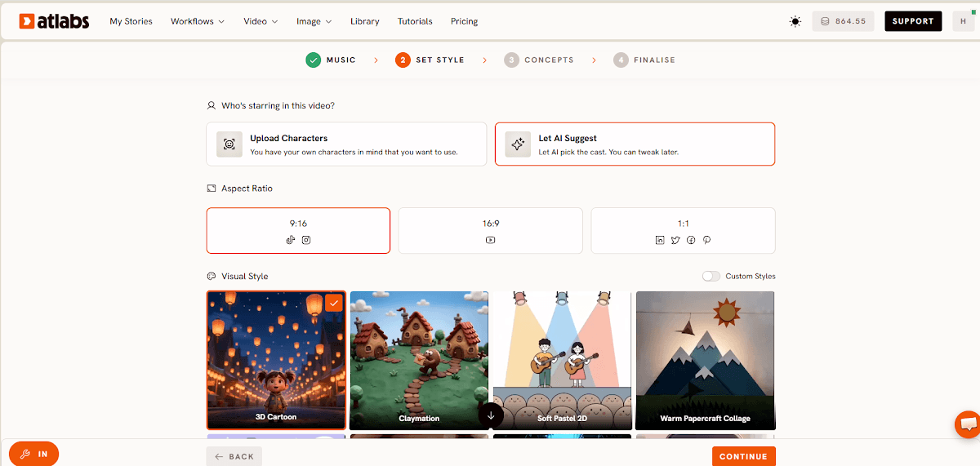980x466 pixels.
Task: Click the Continue button
Action: coord(743,456)
